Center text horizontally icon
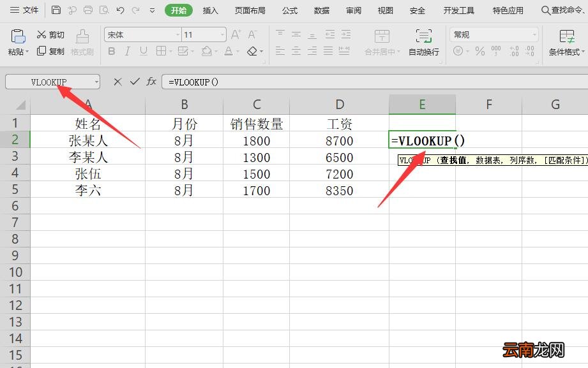Screen dimensions: 588x368 (296, 50)
